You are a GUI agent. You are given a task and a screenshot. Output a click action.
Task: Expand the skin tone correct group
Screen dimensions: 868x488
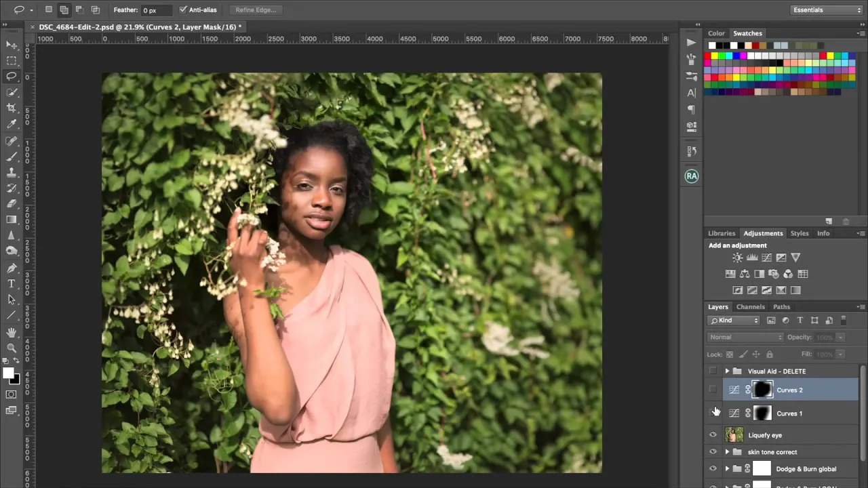(727, 452)
